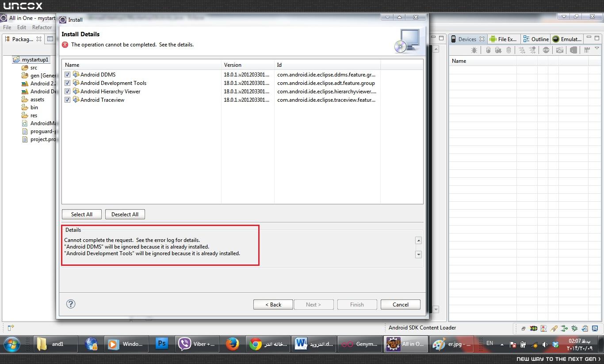The width and height of the screenshot is (604, 364).
Task: Click the Deselect All button
Action: coord(125,215)
